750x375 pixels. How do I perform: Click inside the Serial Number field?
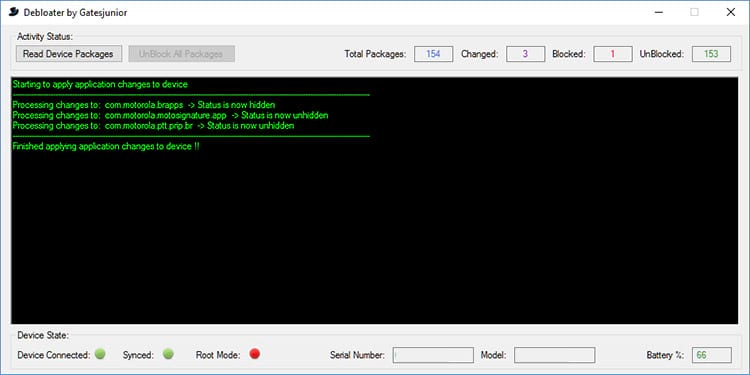pos(433,355)
